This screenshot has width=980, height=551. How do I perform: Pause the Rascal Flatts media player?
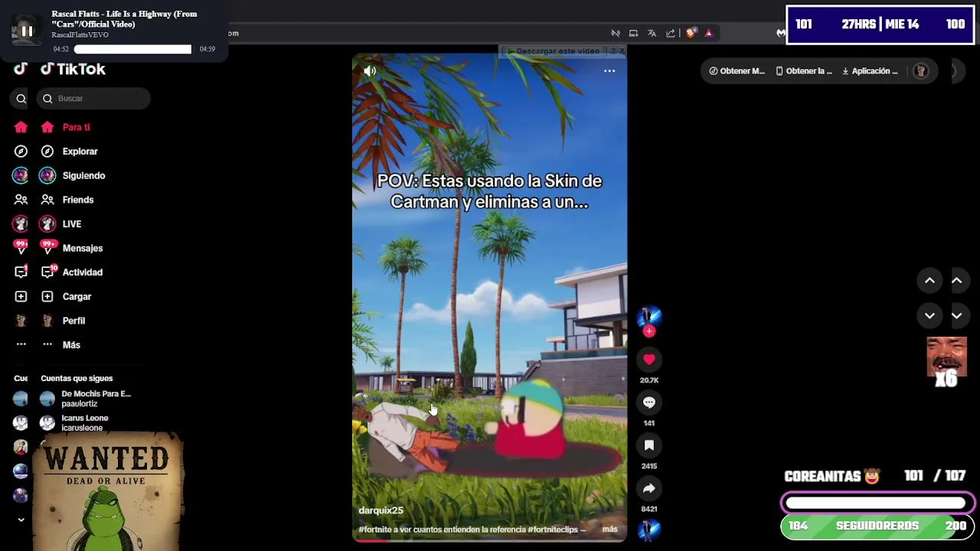pyautogui.click(x=26, y=31)
